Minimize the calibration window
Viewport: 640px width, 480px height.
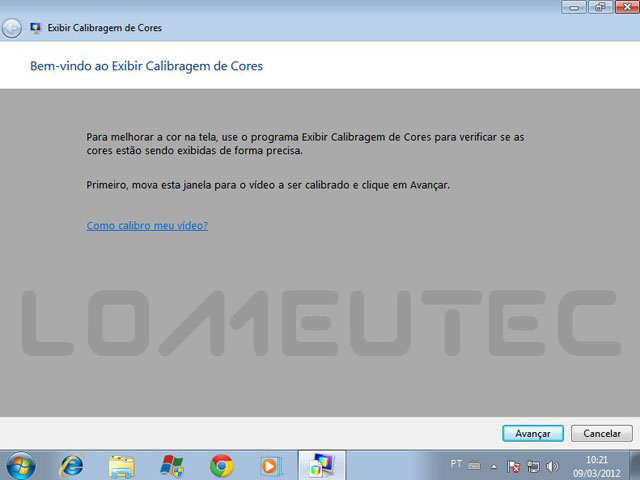[x=574, y=7]
